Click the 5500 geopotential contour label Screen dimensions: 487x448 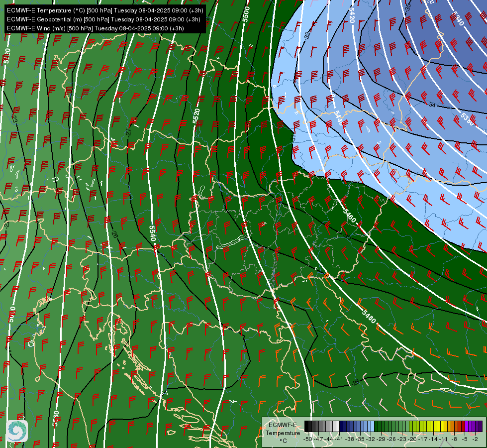pyautogui.click(x=246, y=14)
